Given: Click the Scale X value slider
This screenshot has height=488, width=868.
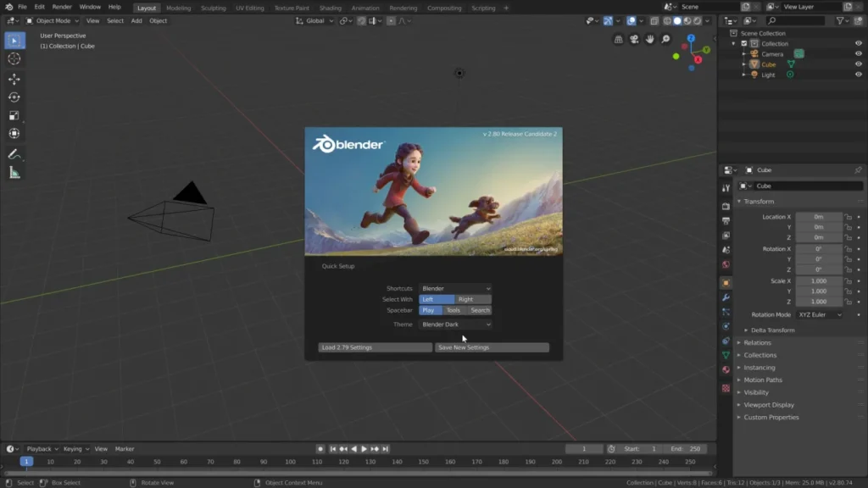Looking at the screenshot, I should point(819,280).
